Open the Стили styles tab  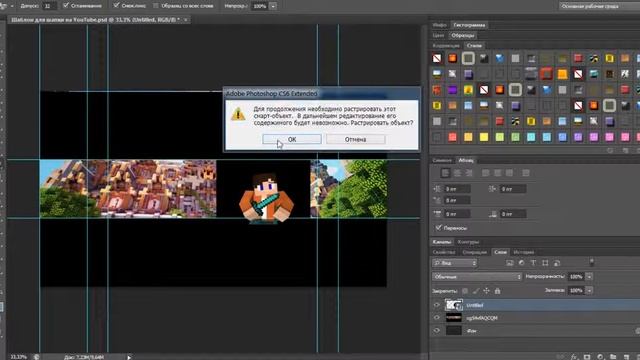[474, 46]
